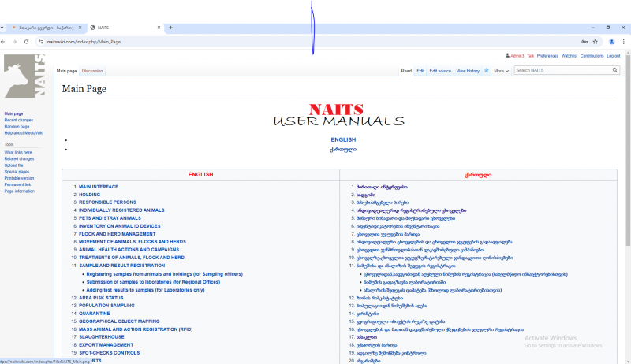Open the Edit tab
The width and height of the screenshot is (631, 364).
click(x=420, y=71)
